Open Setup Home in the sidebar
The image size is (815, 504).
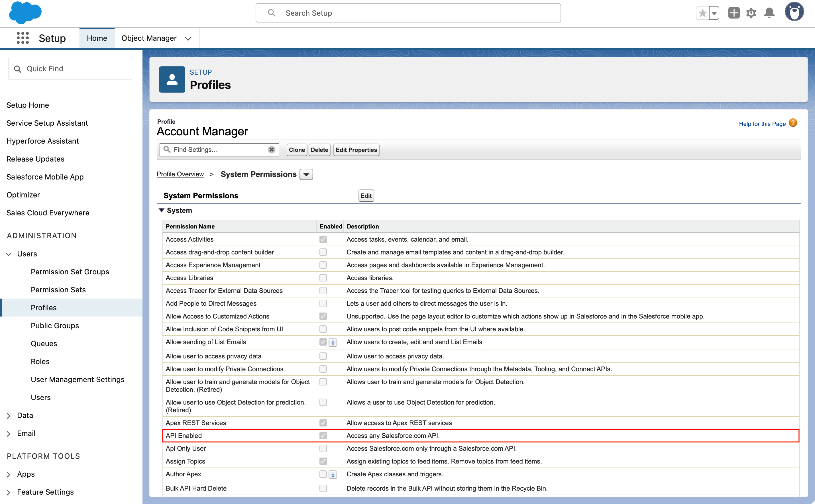tap(28, 105)
